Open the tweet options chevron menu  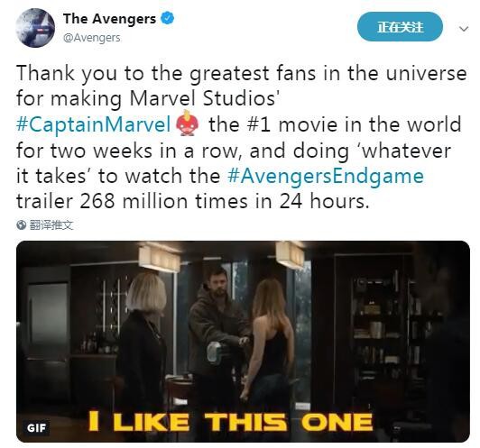click(464, 29)
